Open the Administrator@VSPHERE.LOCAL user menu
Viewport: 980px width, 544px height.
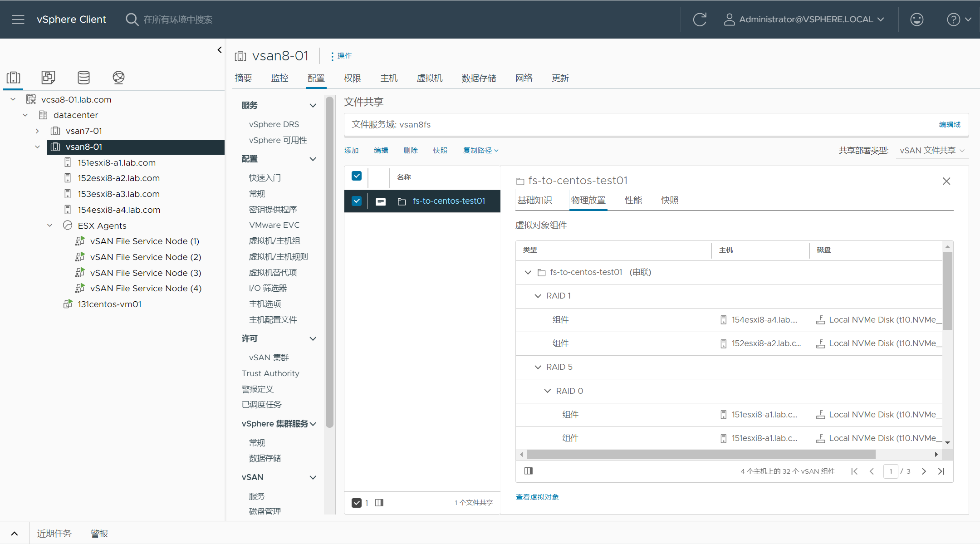coord(804,20)
